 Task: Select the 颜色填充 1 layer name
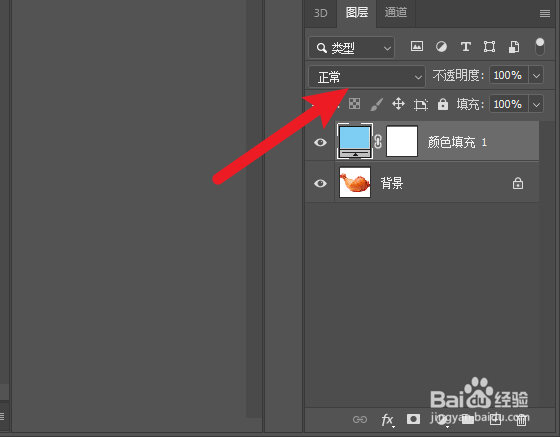point(457,142)
